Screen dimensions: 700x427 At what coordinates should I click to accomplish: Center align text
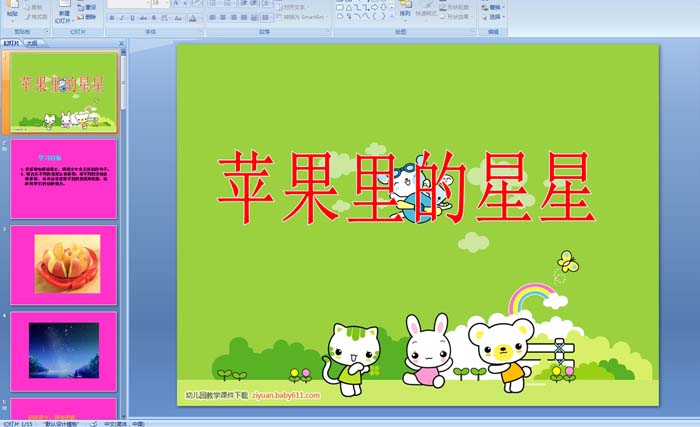point(223,17)
